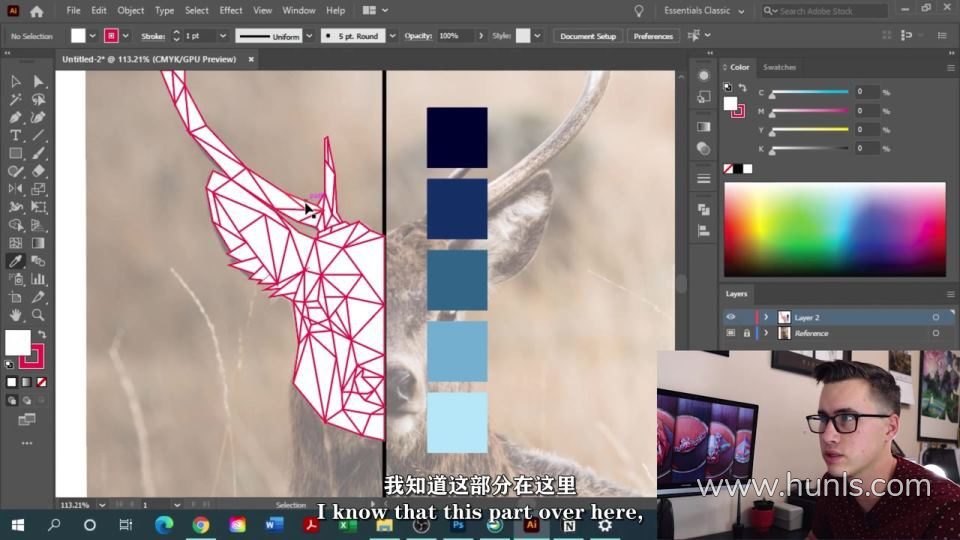This screenshot has width=960, height=540.
Task: Swap fill and stroke in toolbar
Action: pyautogui.click(x=42, y=334)
